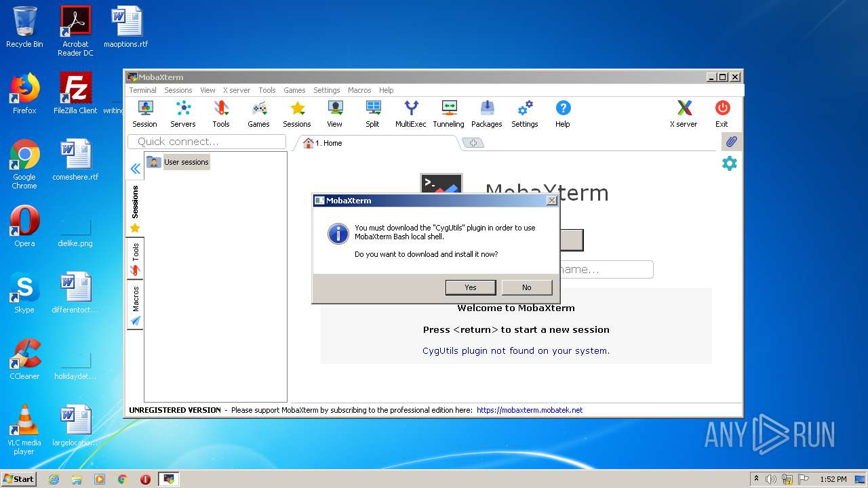Image resolution: width=868 pixels, height=488 pixels.
Task: Open the MobaXterm taskbar button
Action: pyautogui.click(x=168, y=479)
